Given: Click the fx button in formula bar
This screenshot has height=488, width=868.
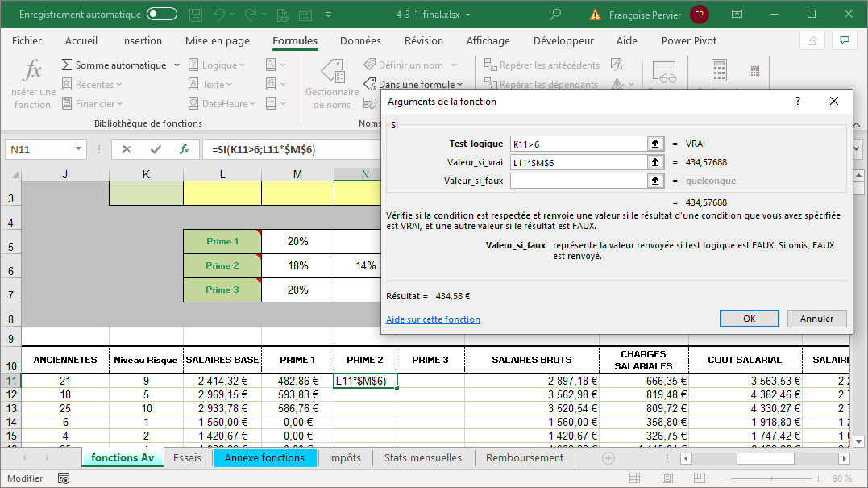Looking at the screenshot, I should click(x=185, y=149).
